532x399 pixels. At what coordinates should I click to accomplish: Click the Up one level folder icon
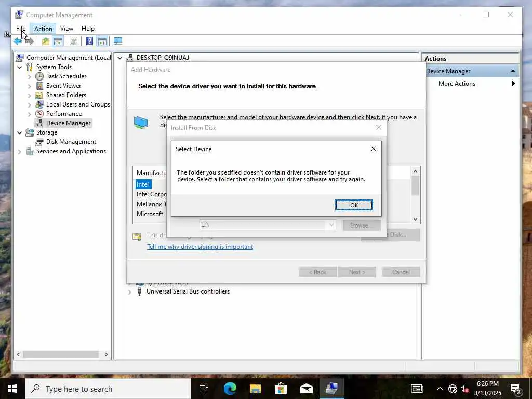46,42
